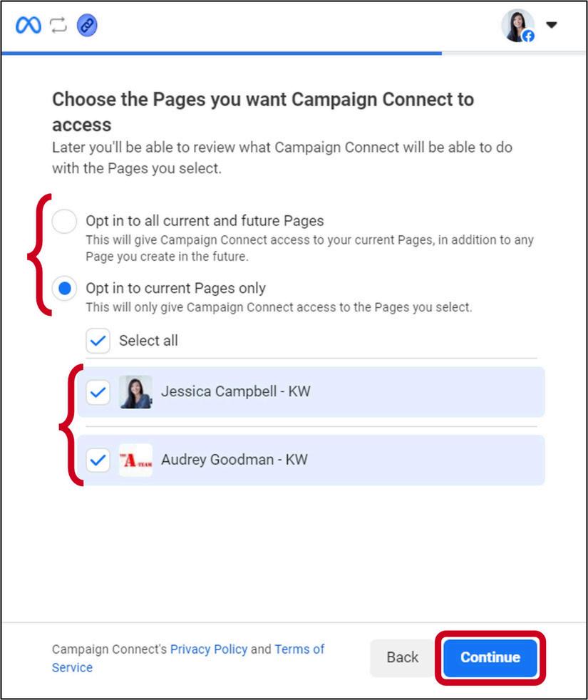Uncheck Jessica Campbell - KW page
This screenshot has width=588, height=700.
[x=98, y=391]
